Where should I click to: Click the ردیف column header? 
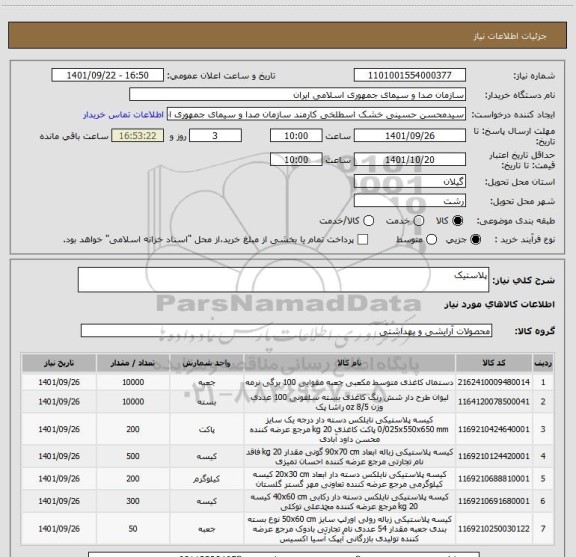click(x=543, y=363)
